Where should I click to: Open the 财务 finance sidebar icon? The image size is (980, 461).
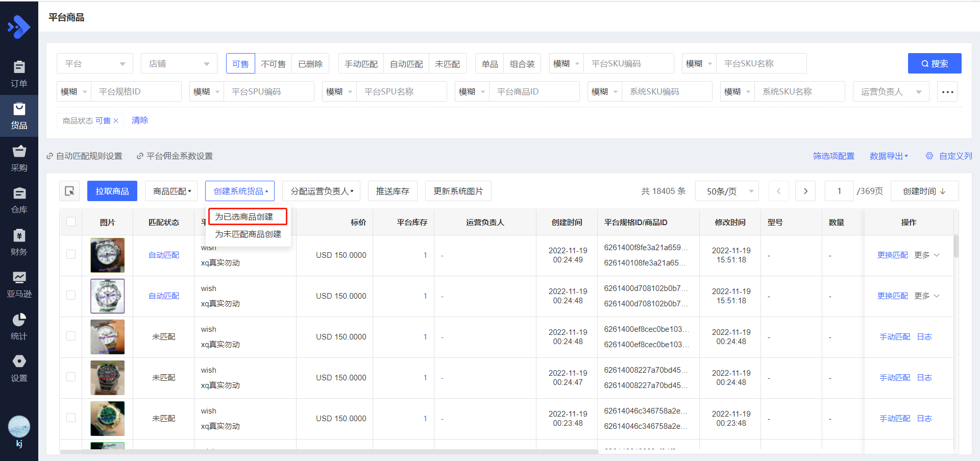tap(19, 242)
